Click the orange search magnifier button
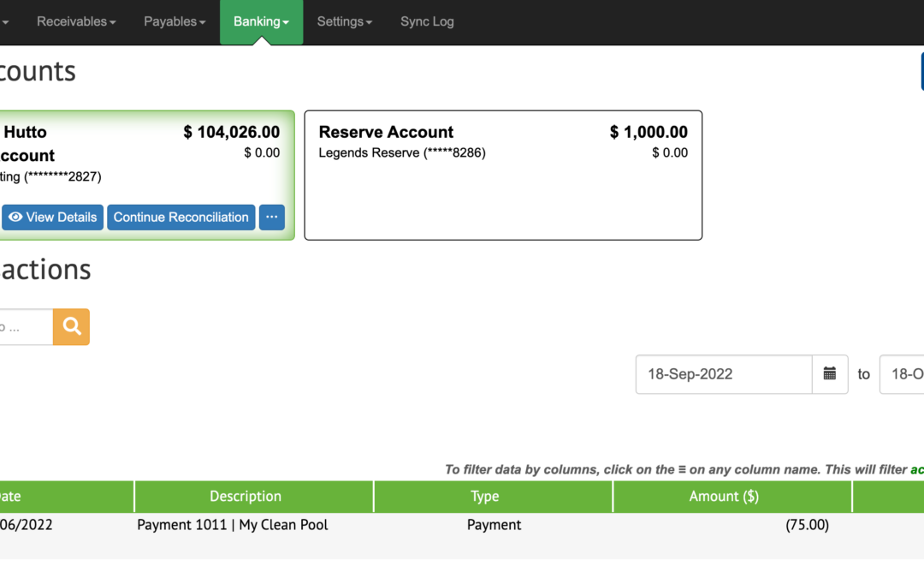924x578 pixels. point(71,326)
